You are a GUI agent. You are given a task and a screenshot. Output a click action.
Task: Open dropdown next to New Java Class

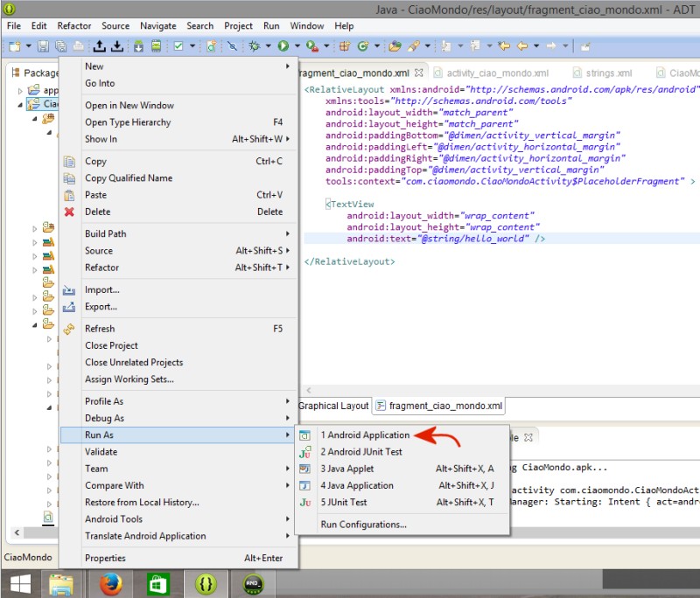[x=377, y=46]
